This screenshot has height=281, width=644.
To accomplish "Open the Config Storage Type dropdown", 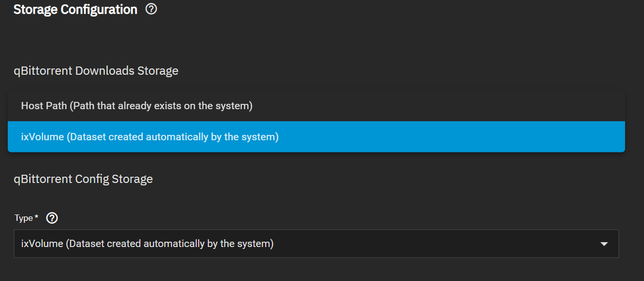I will [316, 244].
